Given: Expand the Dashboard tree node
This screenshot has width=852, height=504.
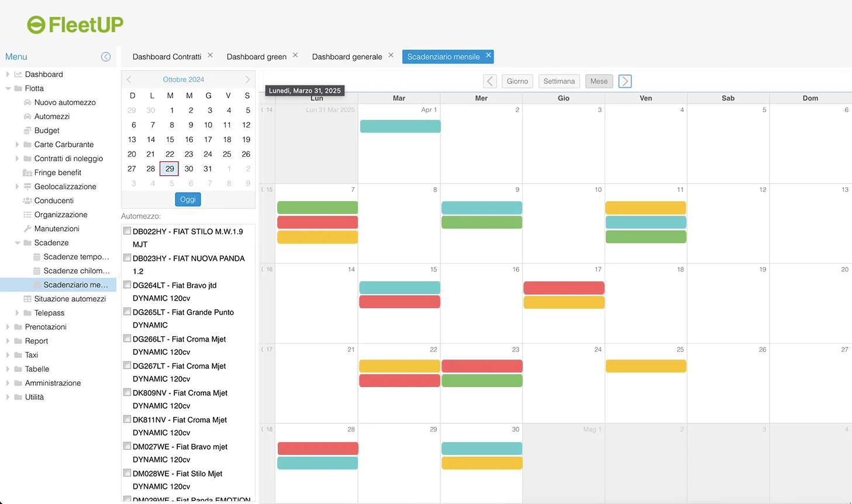Looking at the screenshot, I should click(x=8, y=74).
